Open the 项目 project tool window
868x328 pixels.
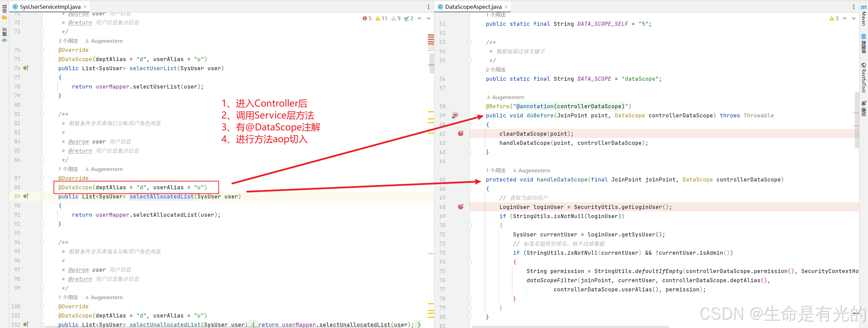point(4,12)
